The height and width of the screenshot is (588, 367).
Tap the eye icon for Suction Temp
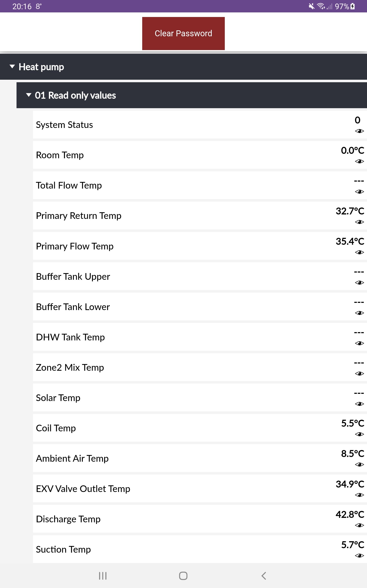tap(359, 556)
